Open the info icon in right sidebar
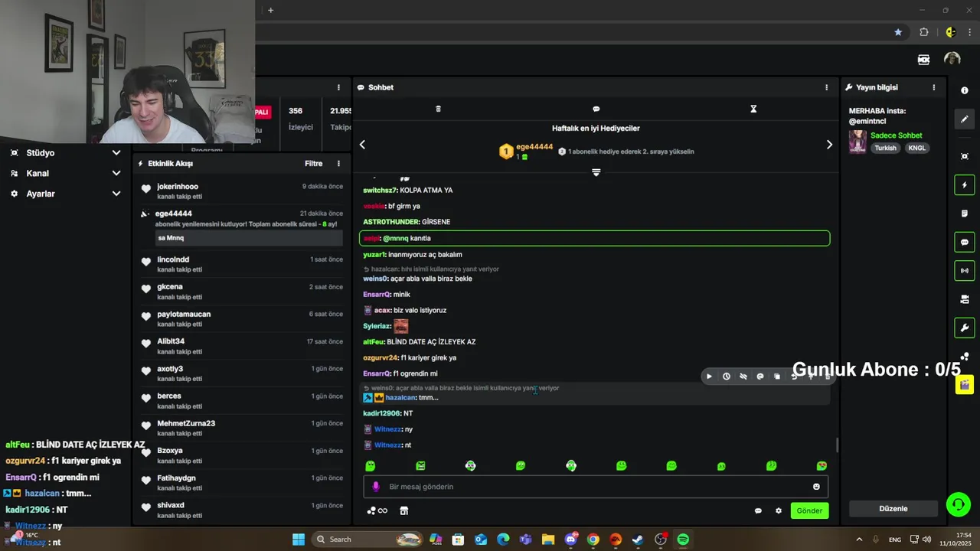Screen dimensions: 980x551 pyautogui.click(x=964, y=90)
